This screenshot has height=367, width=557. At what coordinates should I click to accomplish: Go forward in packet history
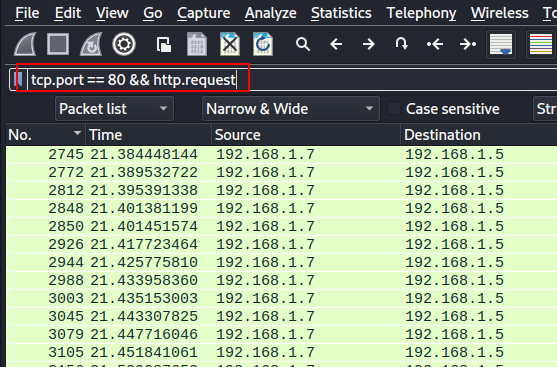pos(369,44)
